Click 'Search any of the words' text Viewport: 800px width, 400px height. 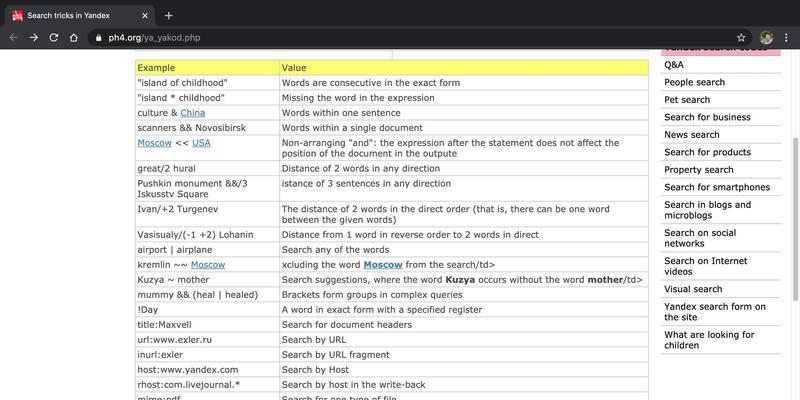336,249
